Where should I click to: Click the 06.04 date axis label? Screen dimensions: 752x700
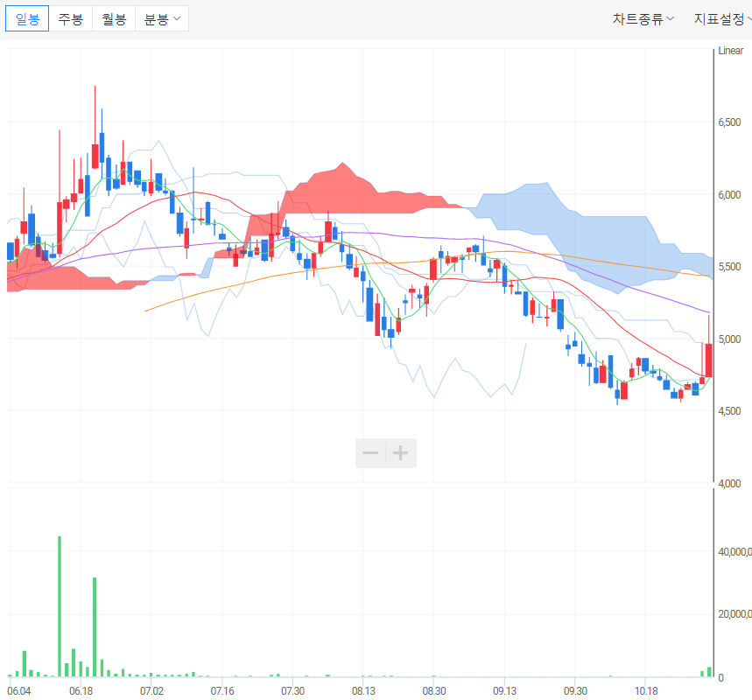(x=18, y=691)
